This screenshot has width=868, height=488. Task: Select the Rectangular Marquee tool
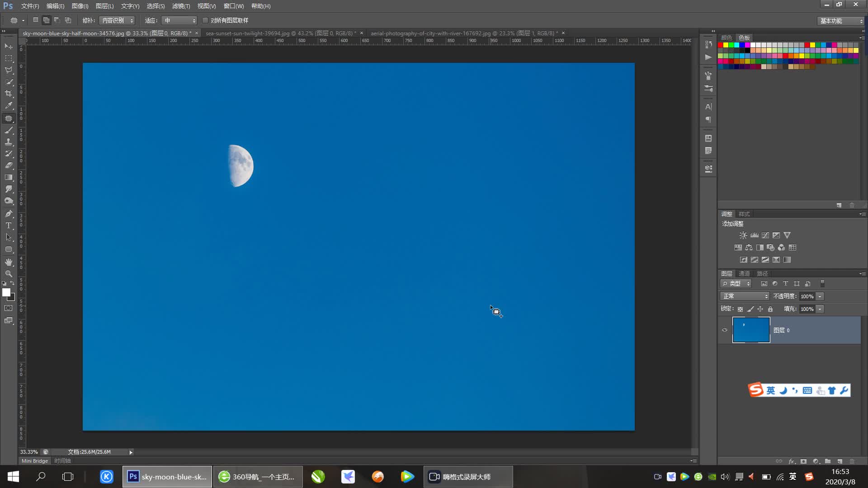(x=9, y=58)
